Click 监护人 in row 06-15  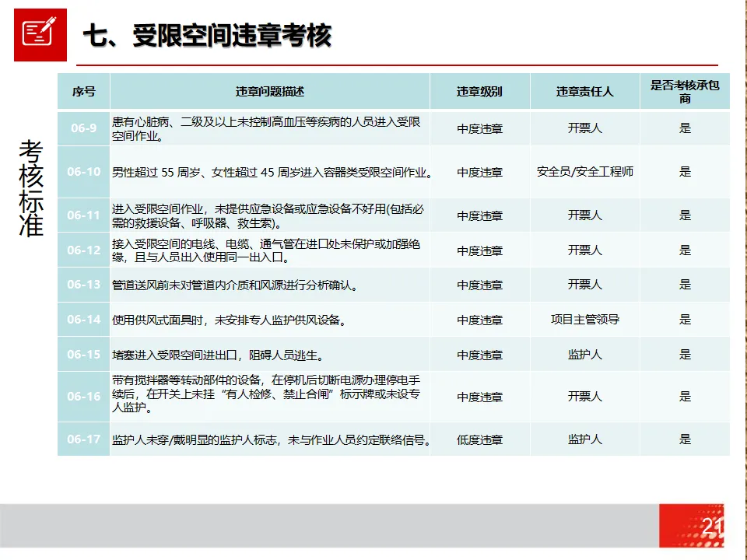pos(585,355)
